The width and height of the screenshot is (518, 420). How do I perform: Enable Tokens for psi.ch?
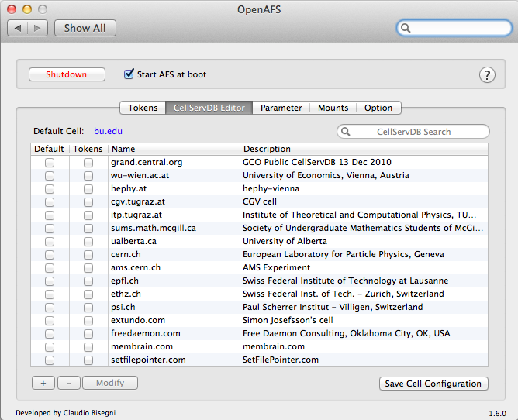coord(88,308)
